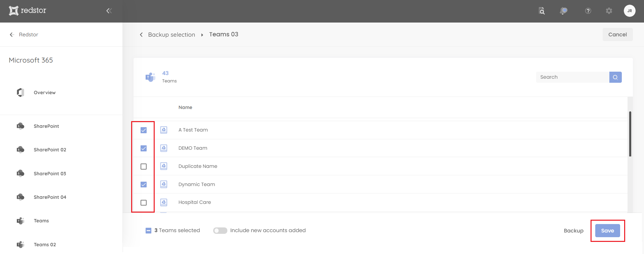The image size is (644, 254).
Task: Uncheck the DEMO Team checkbox
Action: pyautogui.click(x=144, y=148)
